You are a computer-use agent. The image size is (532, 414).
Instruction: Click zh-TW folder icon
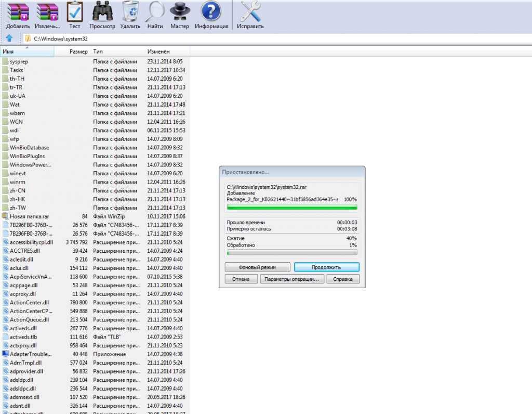click(5, 208)
